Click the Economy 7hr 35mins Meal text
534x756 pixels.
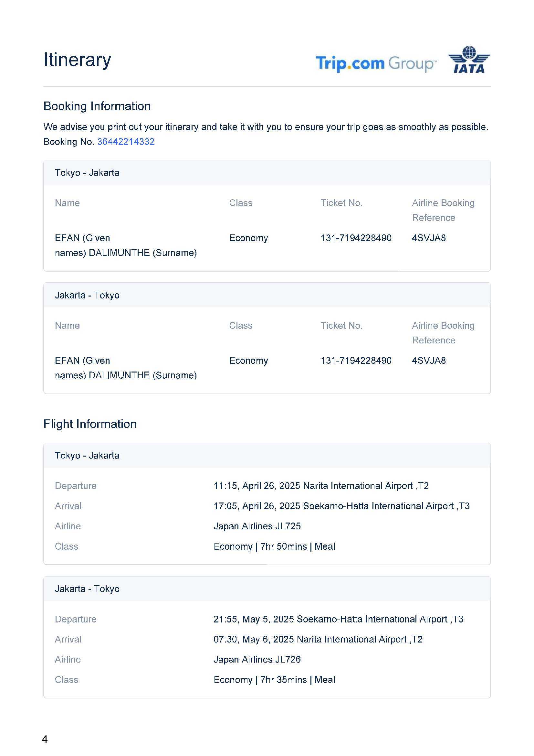tap(274, 680)
